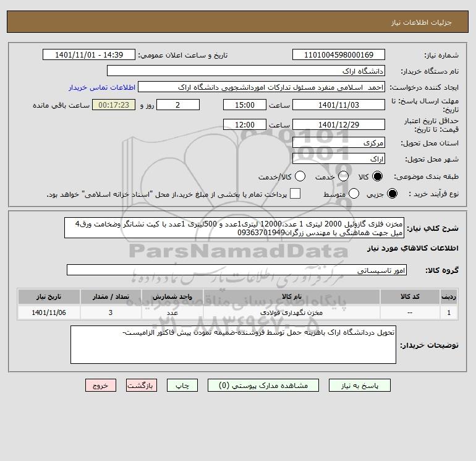Click the delivery city field اراک

339,158
